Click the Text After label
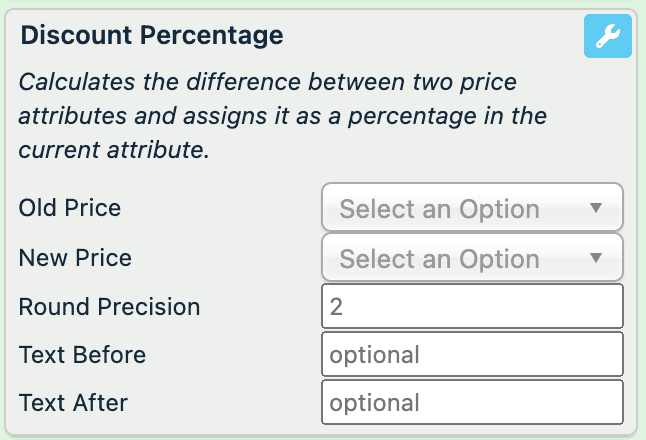 (73, 403)
